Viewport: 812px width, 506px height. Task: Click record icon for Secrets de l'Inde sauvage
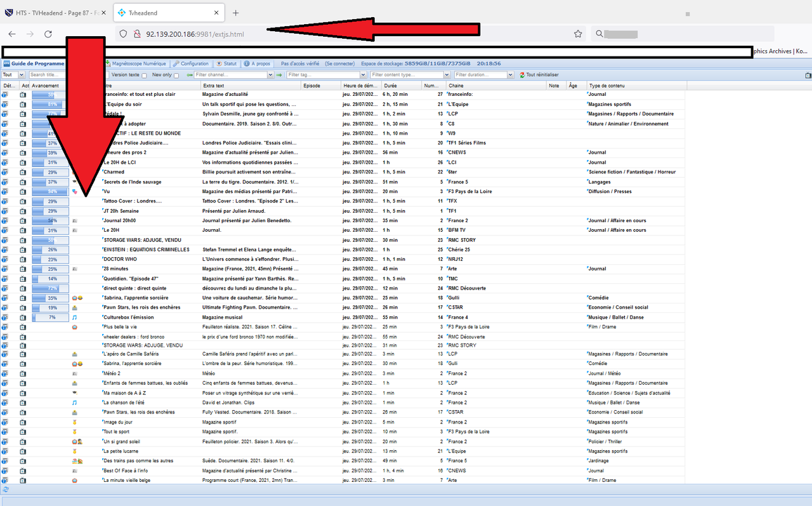[x=23, y=182]
